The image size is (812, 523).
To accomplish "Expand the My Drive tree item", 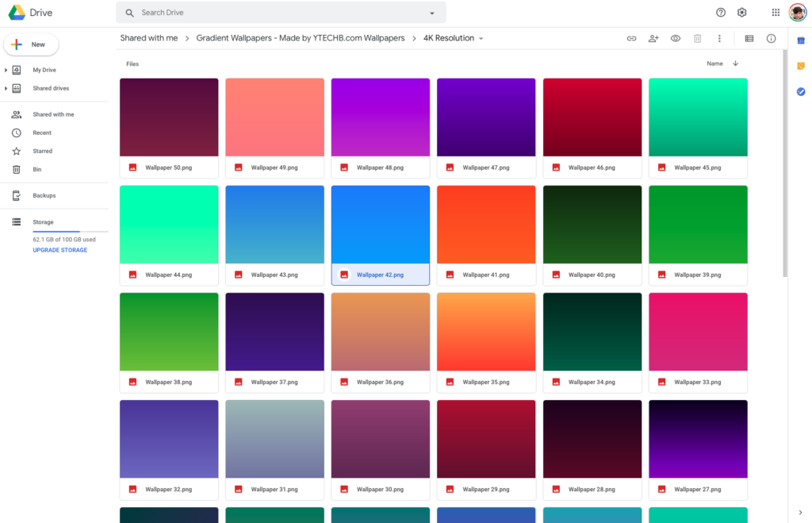I will coord(8,70).
